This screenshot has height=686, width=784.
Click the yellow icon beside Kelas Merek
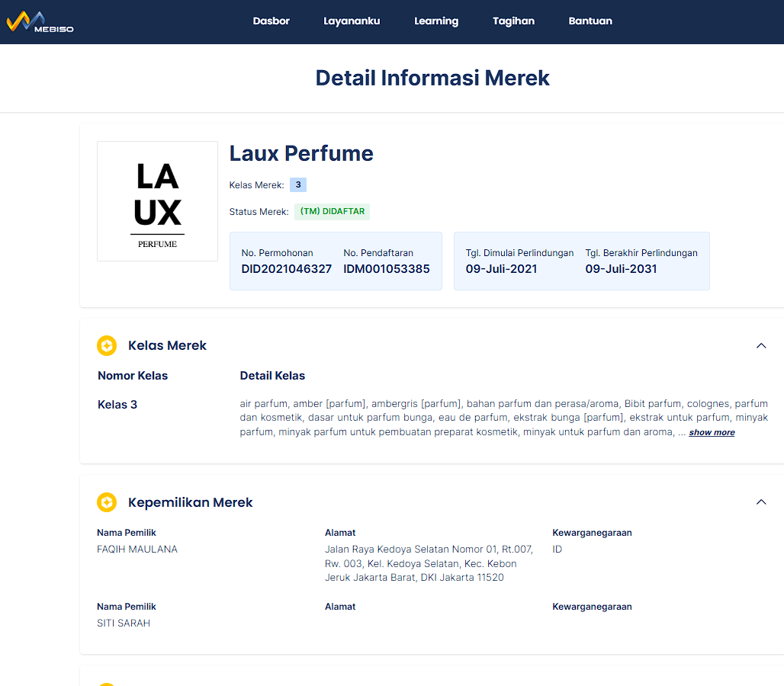click(x=107, y=346)
